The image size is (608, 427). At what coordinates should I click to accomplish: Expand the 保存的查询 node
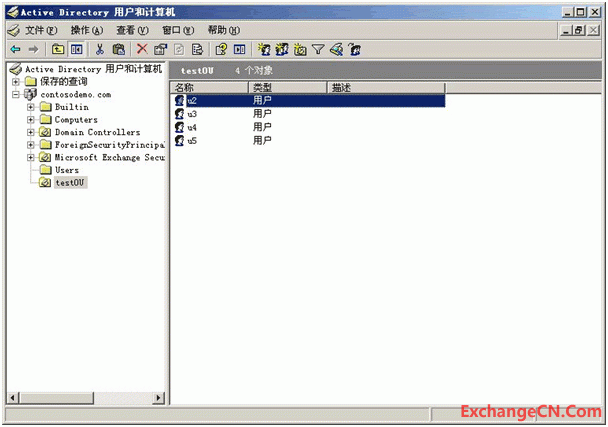[16, 82]
